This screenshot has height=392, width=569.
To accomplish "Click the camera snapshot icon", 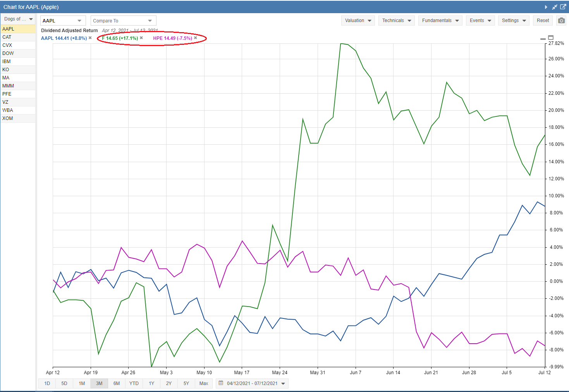I will tap(561, 21).
